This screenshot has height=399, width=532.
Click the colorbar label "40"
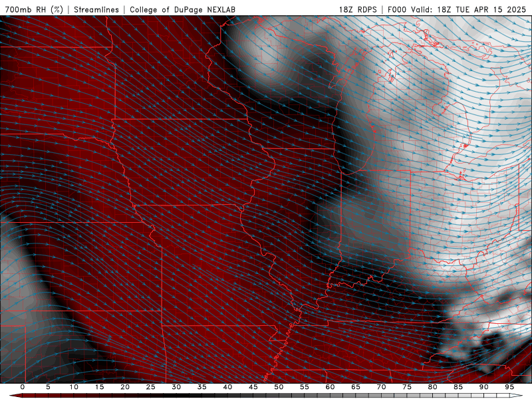pyautogui.click(x=227, y=387)
